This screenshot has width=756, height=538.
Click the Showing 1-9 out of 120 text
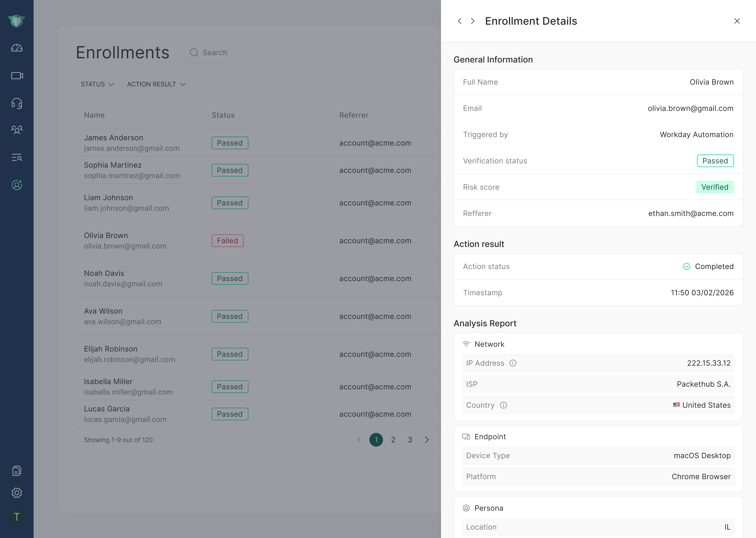pyautogui.click(x=118, y=440)
